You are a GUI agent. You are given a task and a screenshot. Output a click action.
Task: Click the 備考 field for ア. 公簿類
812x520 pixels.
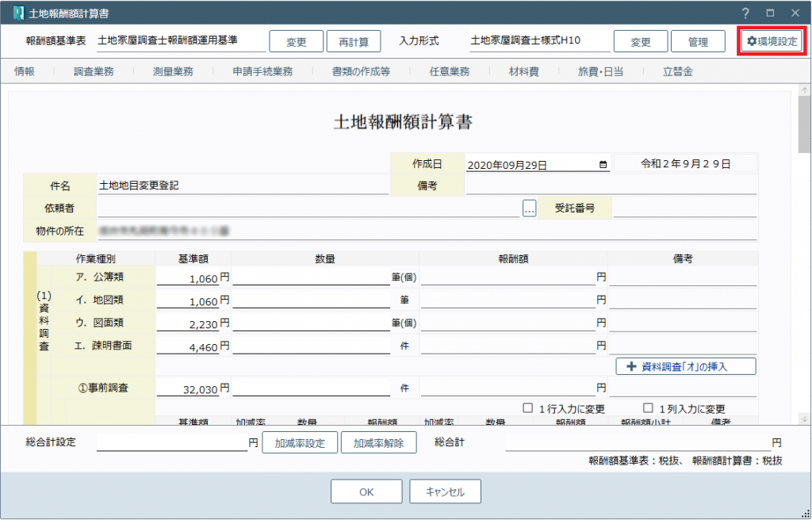(x=683, y=278)
